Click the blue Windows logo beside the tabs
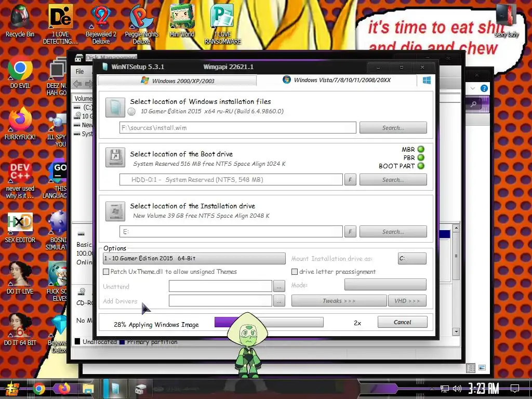This screenshot has width=532, height=399. click(427, 80)
